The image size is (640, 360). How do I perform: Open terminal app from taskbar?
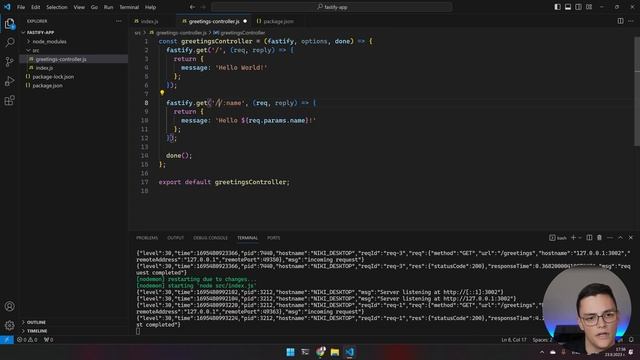click(x=305, y=352)
